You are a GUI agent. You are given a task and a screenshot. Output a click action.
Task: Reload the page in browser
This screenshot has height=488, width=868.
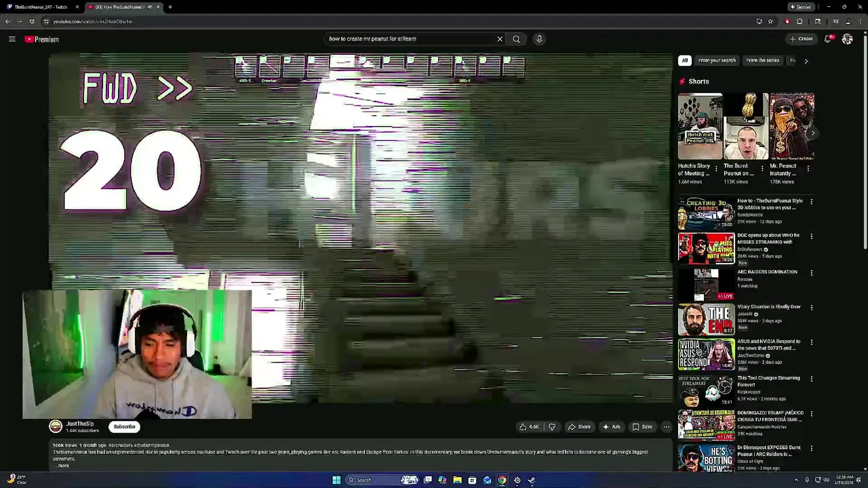tap(32, 21)
